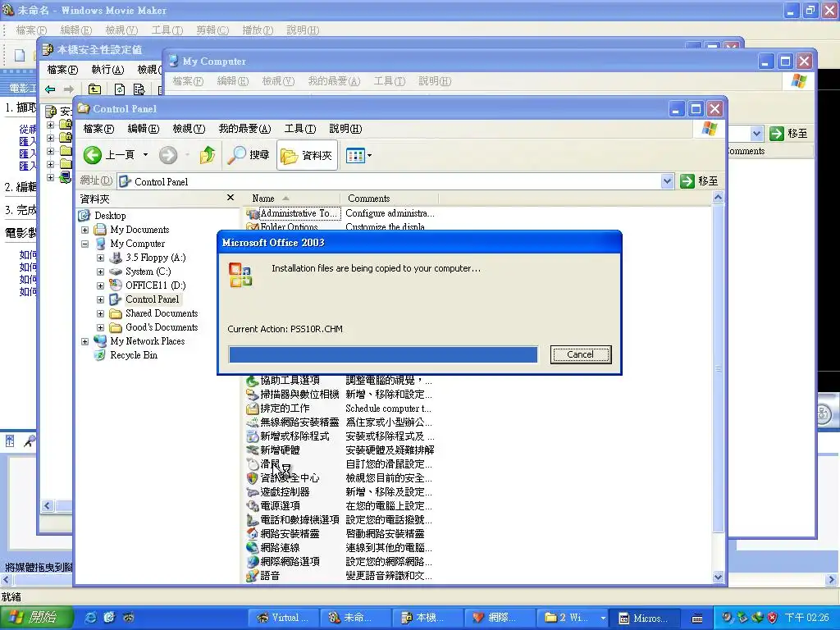
Task: Open the Back button history dropdown arrow
Action: 145,155
